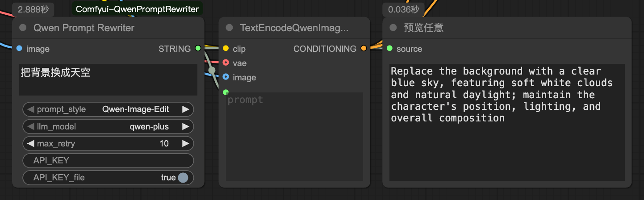Click the red vae input socket
This screenshot has width=644, height=200.
226,63
